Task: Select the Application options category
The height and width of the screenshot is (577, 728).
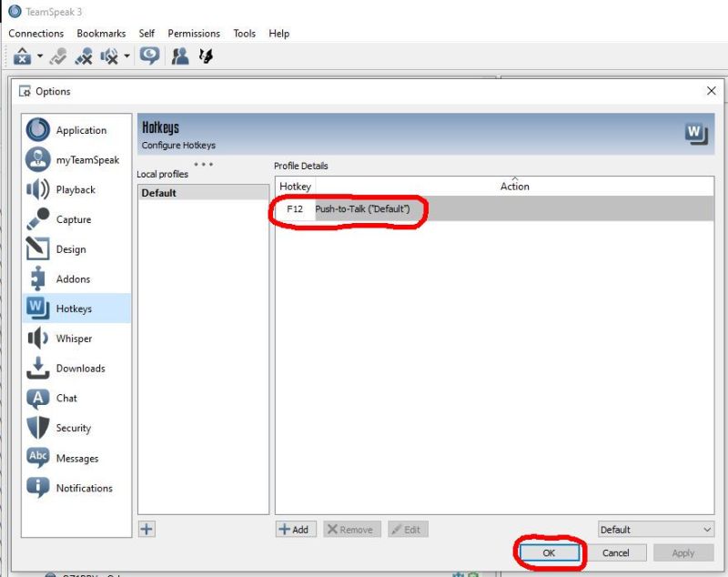Action: point(76,130)
